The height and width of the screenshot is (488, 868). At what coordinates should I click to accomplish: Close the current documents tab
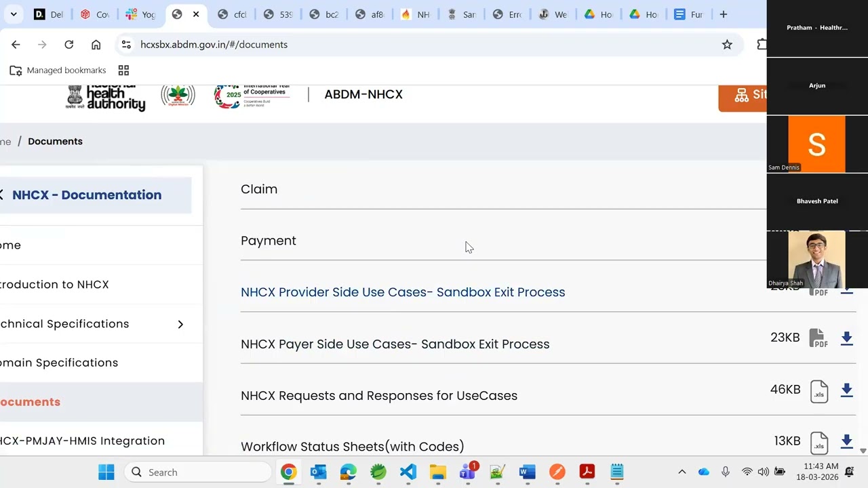click(196, 14)
